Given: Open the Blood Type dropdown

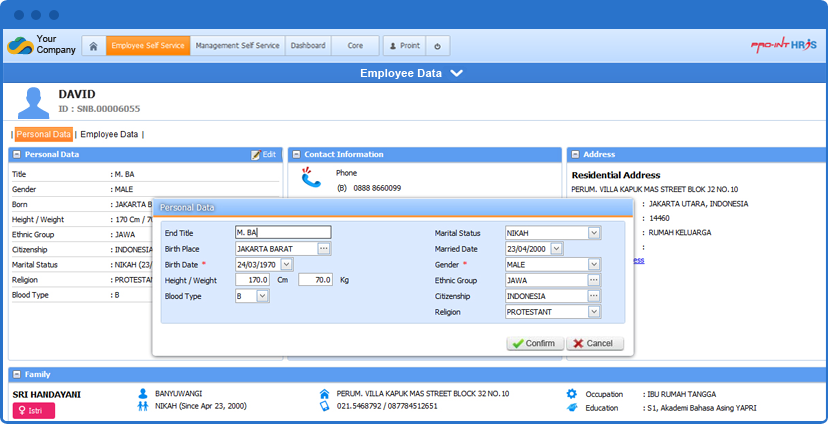Looking at the screenshot, I should pyautogui.click(x=263, y=296).
